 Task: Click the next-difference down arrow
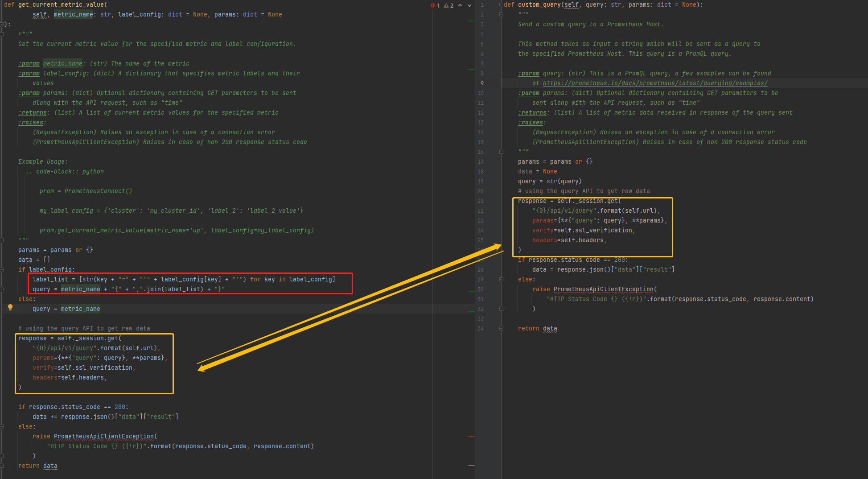pyautogui.click(x=469, y=5)
